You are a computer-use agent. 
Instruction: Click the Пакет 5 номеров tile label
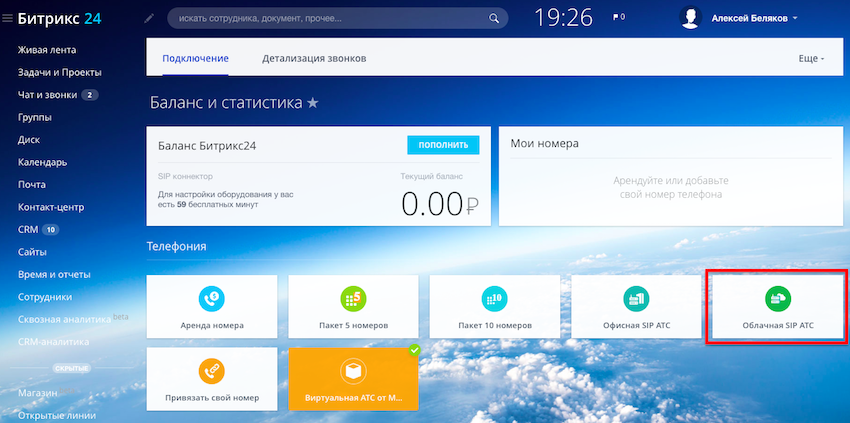click(353, 325)
